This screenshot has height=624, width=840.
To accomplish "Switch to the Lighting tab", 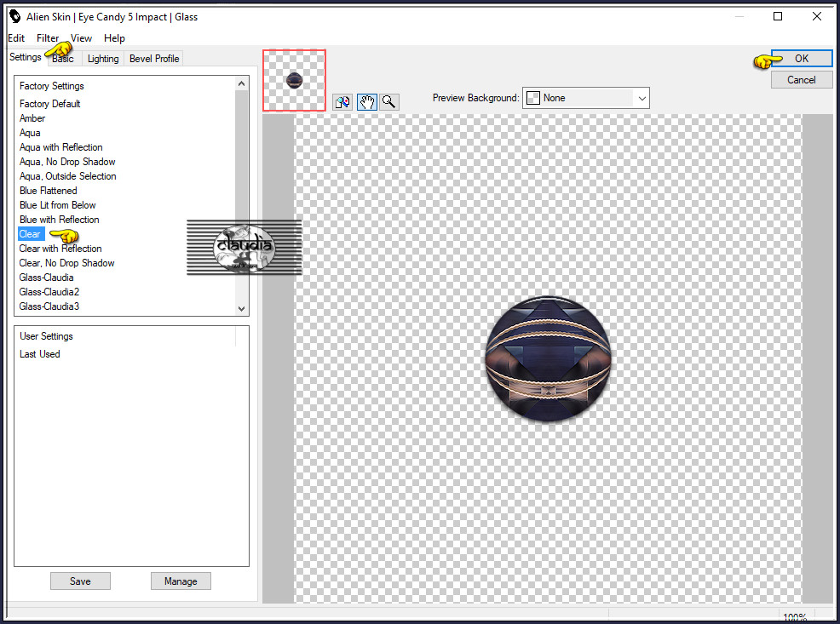I will pos(103,59).
